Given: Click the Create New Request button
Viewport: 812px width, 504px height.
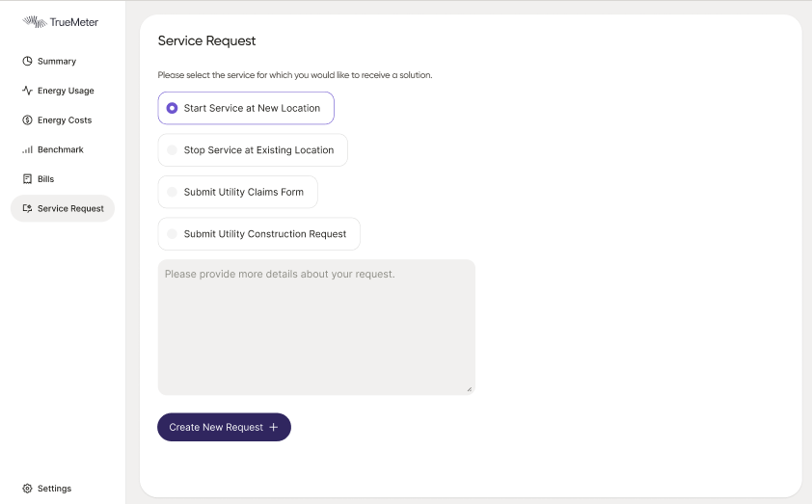Looking at the screenshot, I should pyautogui.click(x=225, y=427).
